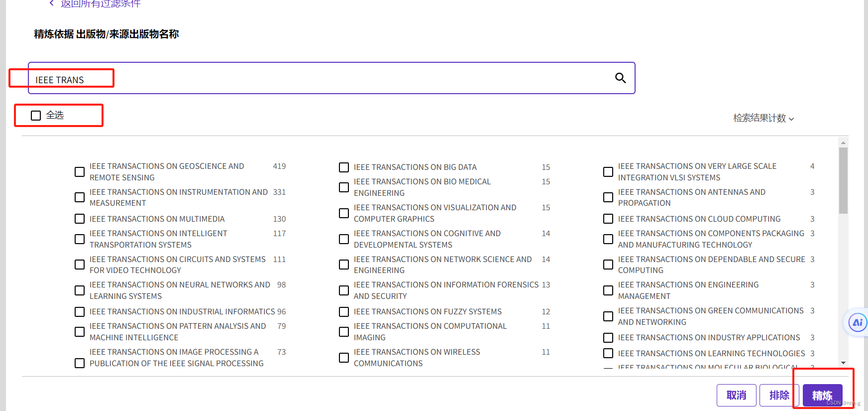868x411 pixels.
Task: Check IEEE Transactions on Antennas and Propagation
Action: click(608, 197)
